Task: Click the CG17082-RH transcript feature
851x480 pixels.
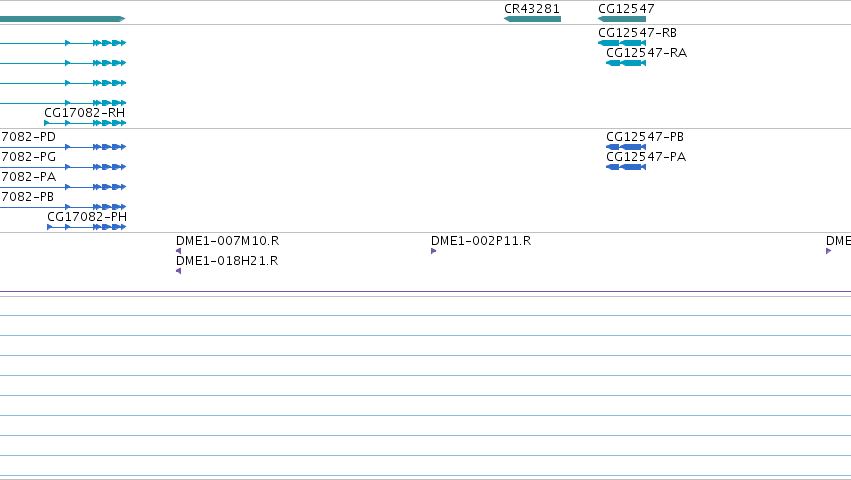Action: click(85, 123)
